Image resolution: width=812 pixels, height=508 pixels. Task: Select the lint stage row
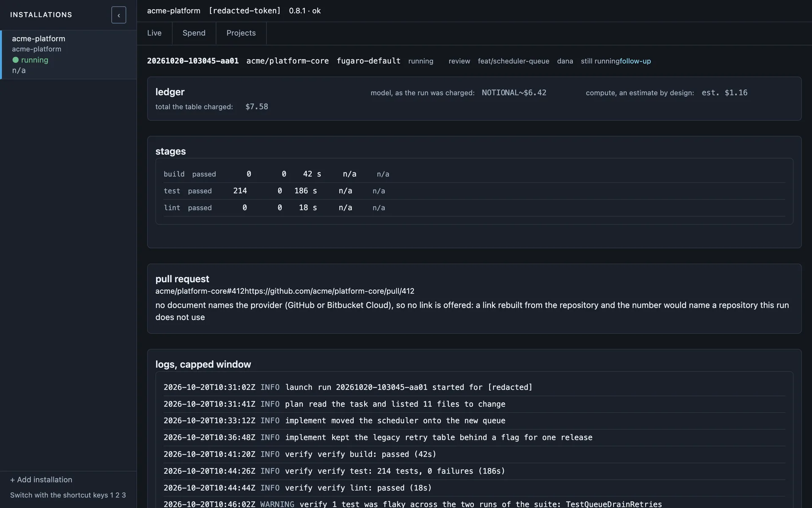coord(474,208)
